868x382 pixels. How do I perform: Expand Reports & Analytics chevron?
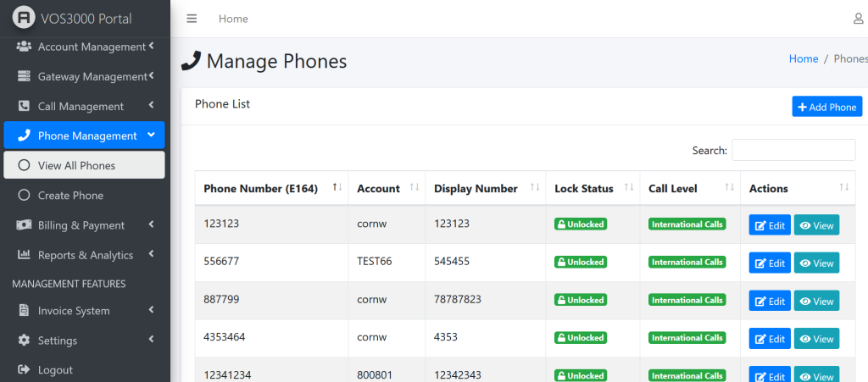(x=151, y=254)
